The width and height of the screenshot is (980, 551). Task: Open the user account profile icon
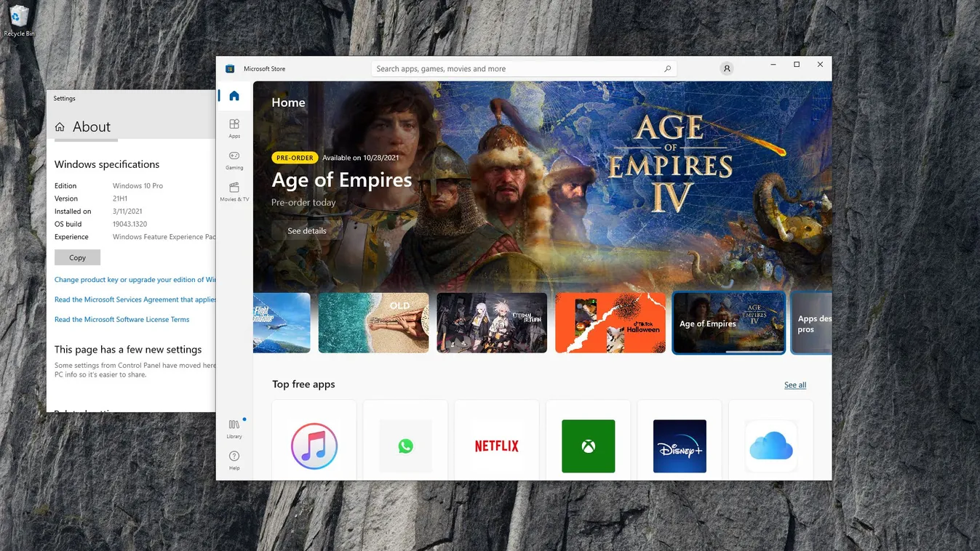726,68
